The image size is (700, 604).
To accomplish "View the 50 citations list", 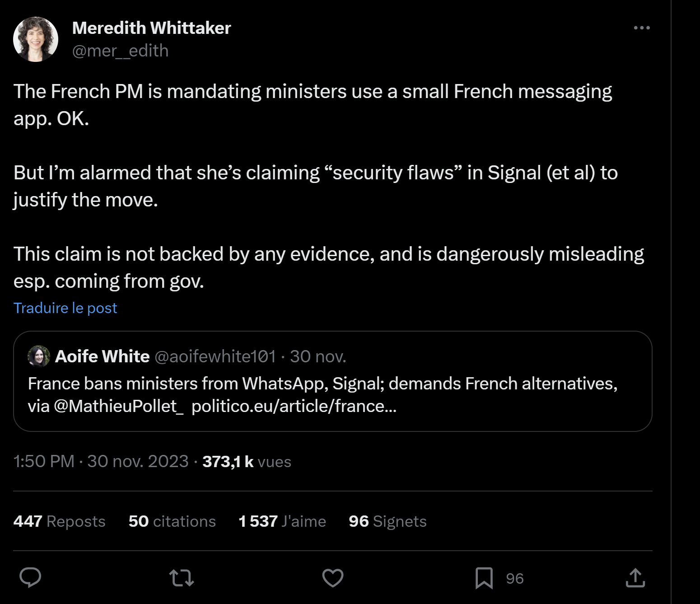I will coord(172,521).
